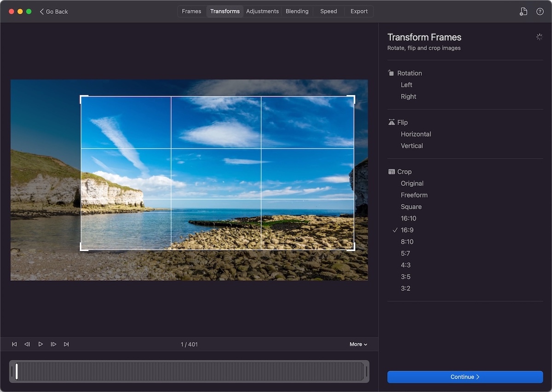Choose the Square crop option
The height and width of the screenshot is (392, 552).
point(411,207)
